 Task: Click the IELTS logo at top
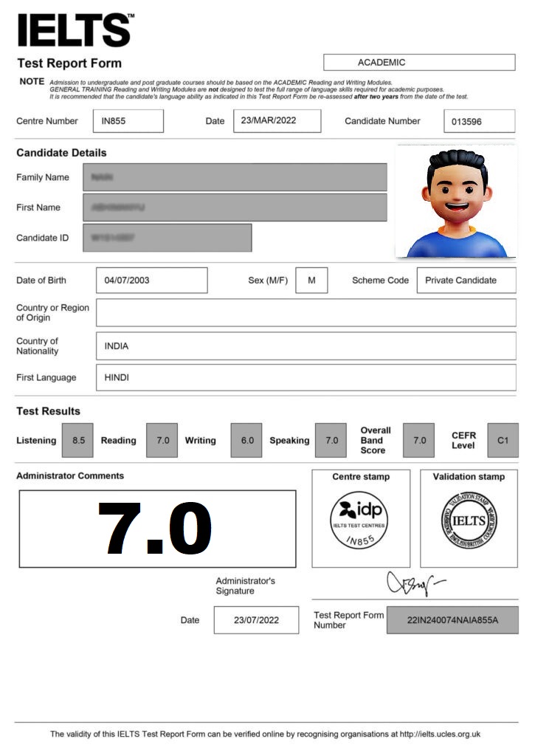(75, 30)
